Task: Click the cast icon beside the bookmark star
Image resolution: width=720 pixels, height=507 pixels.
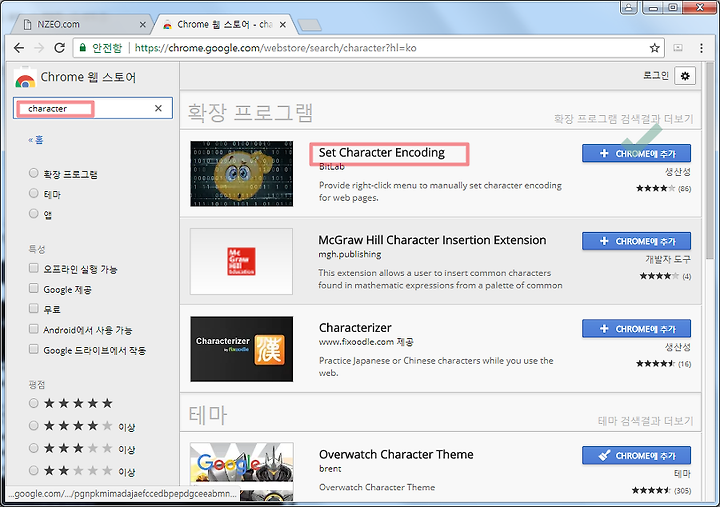Action: pyautogui.click(x=678, y=48)
